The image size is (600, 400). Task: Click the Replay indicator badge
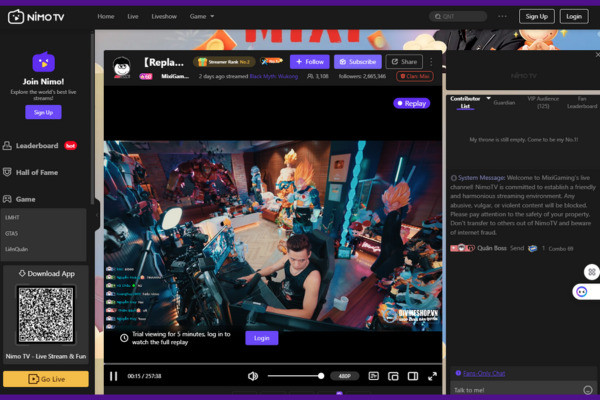(412, 103)
